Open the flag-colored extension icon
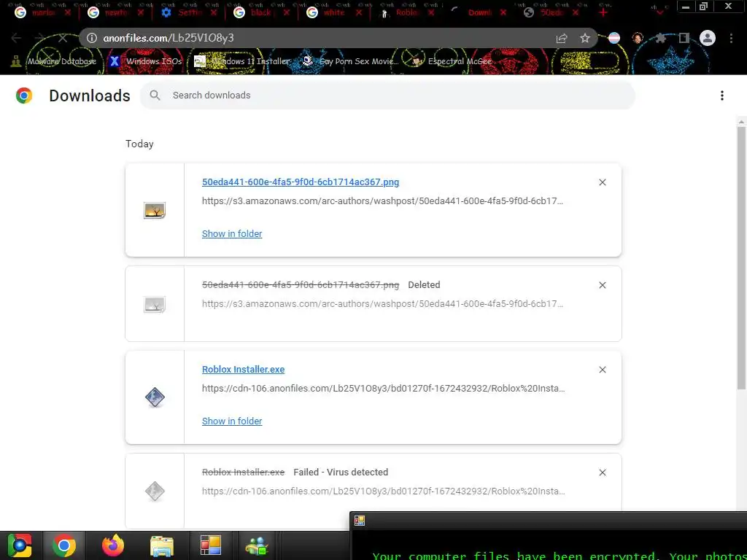Screen dimensions: 747x560 [614, 38]
